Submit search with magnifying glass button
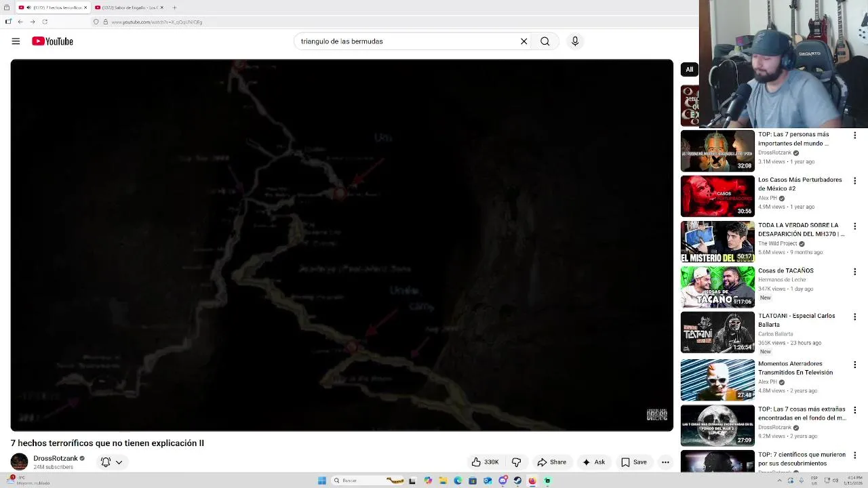This screenshot has height=488, width=868. (545, 41)
